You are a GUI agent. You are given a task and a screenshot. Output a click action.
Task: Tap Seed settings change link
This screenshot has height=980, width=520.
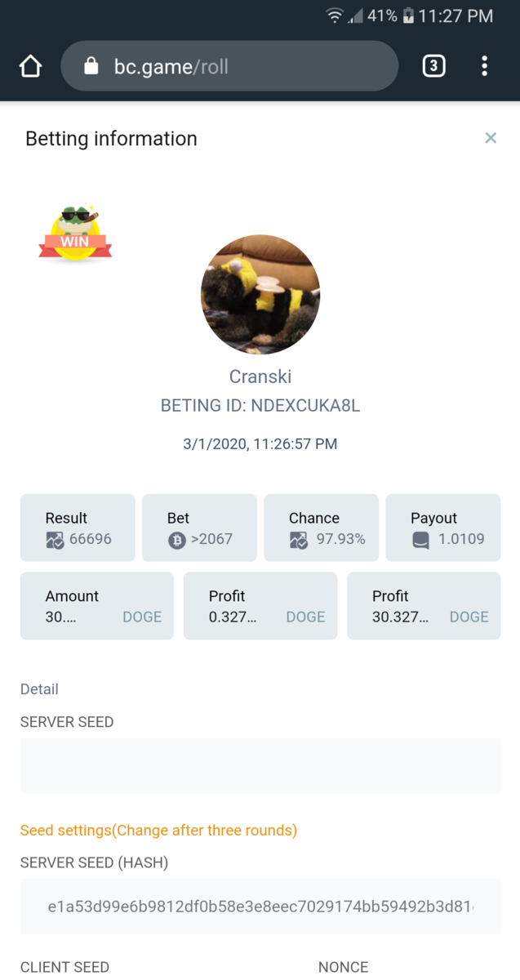pyautogui.click(x=158, y=831)
